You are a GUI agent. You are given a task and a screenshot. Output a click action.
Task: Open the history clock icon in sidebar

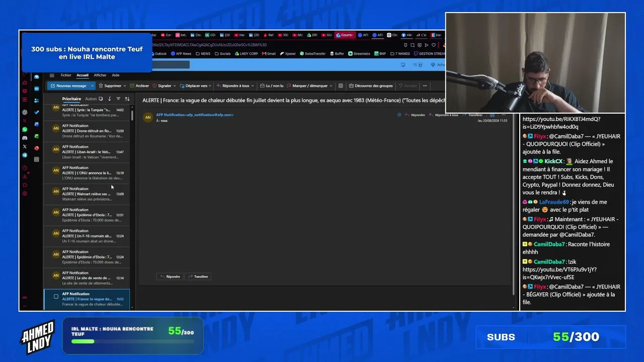tap(25, 168)
